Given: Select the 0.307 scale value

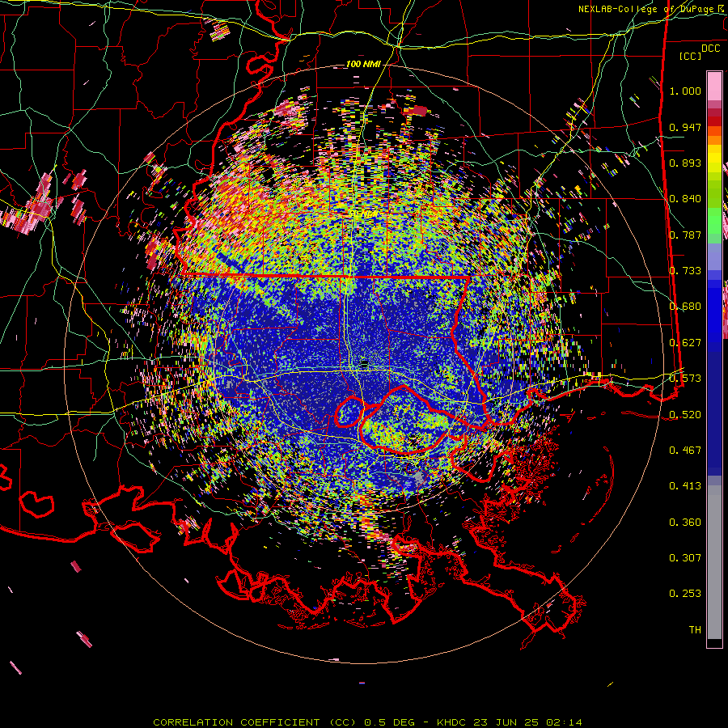Looking at the screenshot, I should tap(685, 557).
